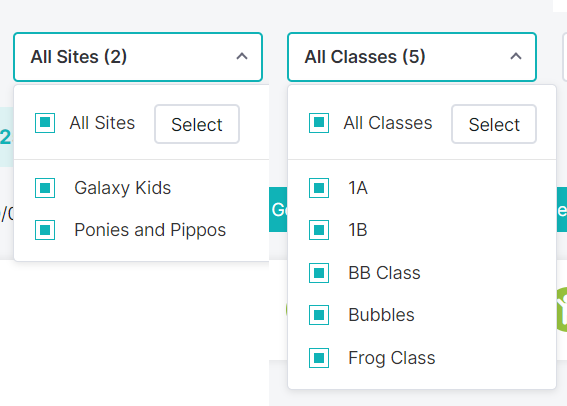This screenshot has width=567, height=406.
Task: Uncheck the Frog Class checkbox
Action: pos(319,358)
